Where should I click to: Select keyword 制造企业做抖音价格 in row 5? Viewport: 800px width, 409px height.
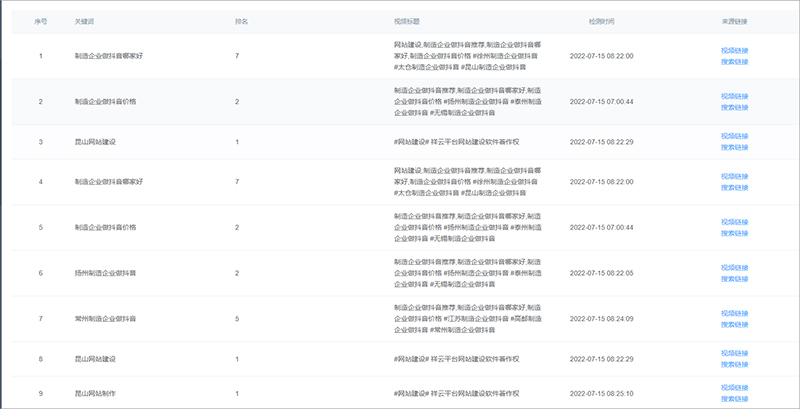[x=105, y=227]
